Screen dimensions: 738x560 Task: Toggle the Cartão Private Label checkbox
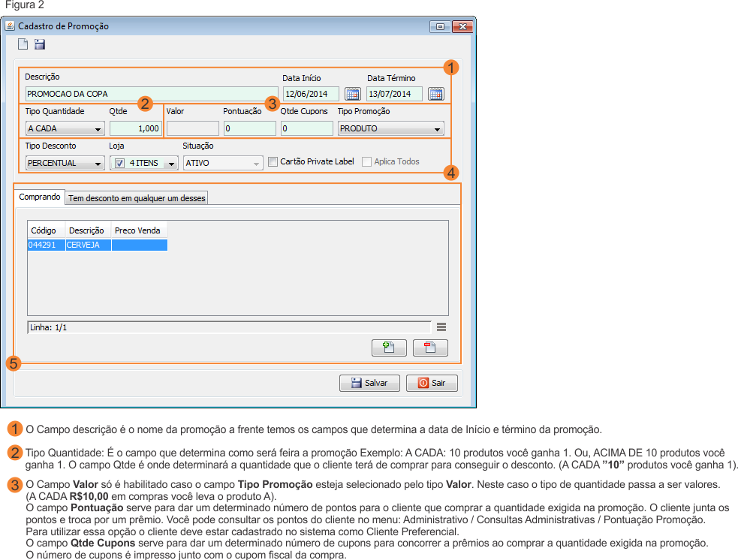(273, 162)
